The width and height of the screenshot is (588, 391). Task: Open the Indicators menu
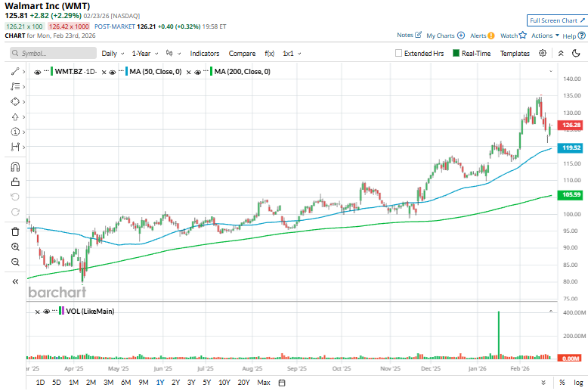[x=204, y=53]
